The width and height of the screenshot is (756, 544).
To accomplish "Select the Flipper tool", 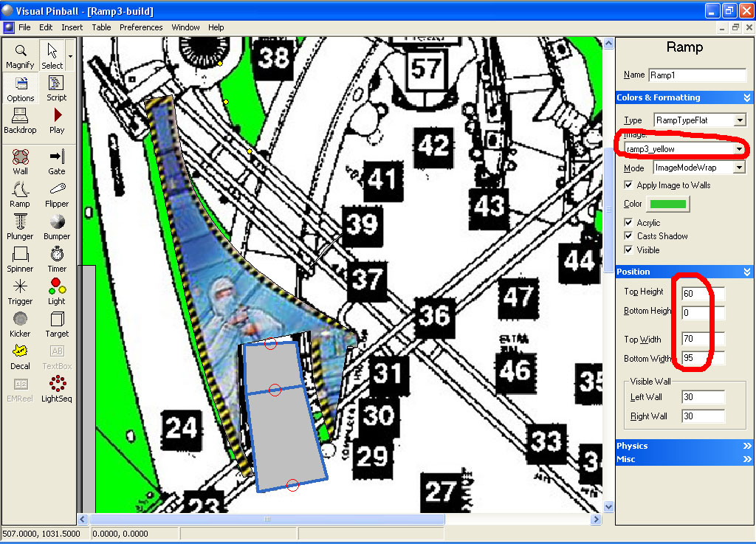I will (57, 193).
